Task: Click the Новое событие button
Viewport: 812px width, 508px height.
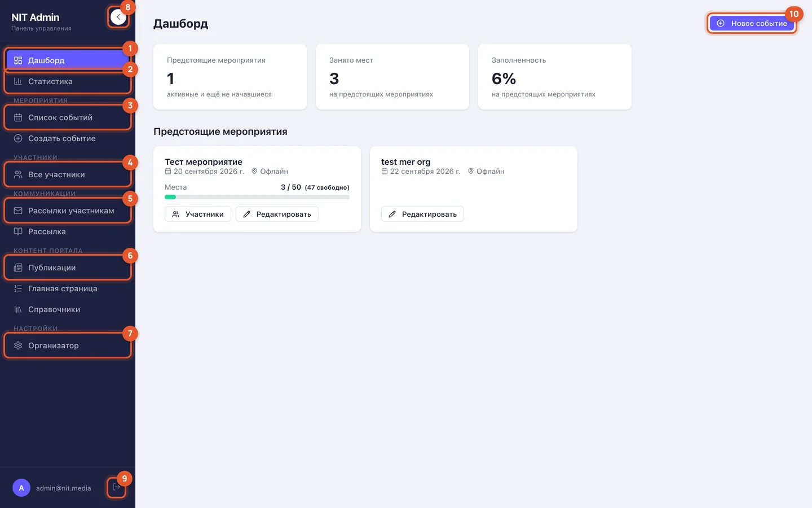Action: pyautogui.click(x=752, y=23)
